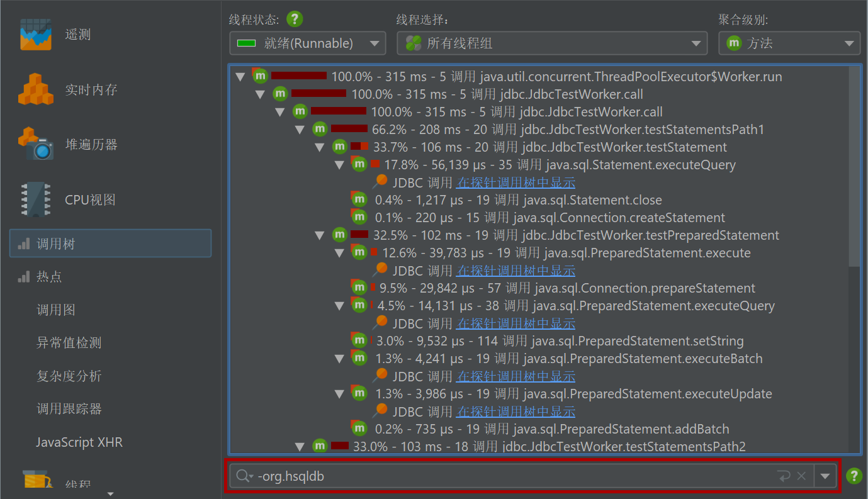Collapse the testStatementsPath1 node
Screen dimensions: 868x499
(300, 130)
